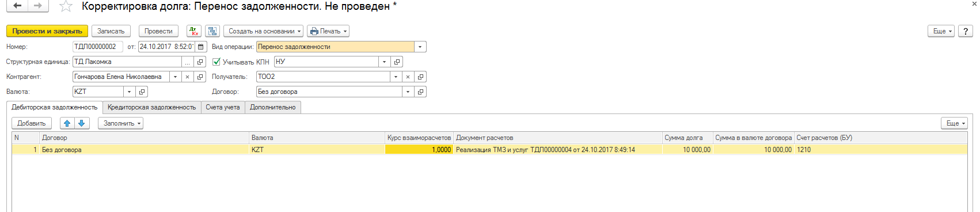Open document structure of subordination icon
Screen dimensions: 980x212
[x=212, y=31]
